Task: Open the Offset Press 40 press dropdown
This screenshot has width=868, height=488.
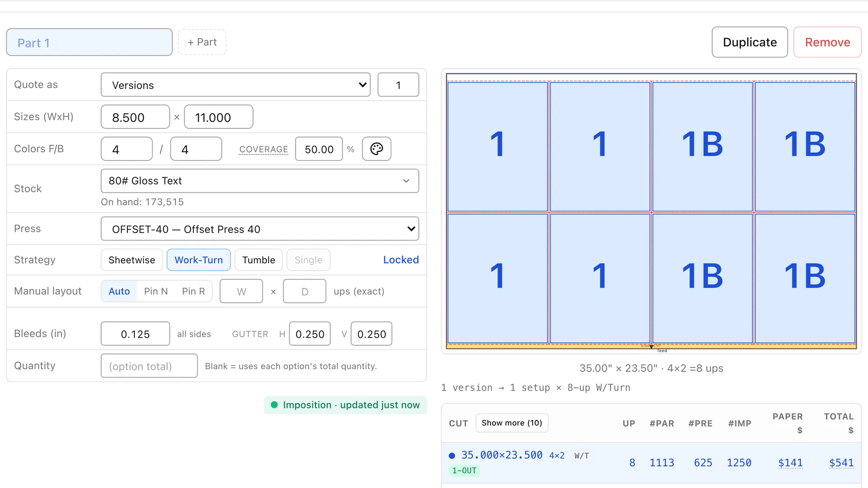Action: [x=259, y=229]
